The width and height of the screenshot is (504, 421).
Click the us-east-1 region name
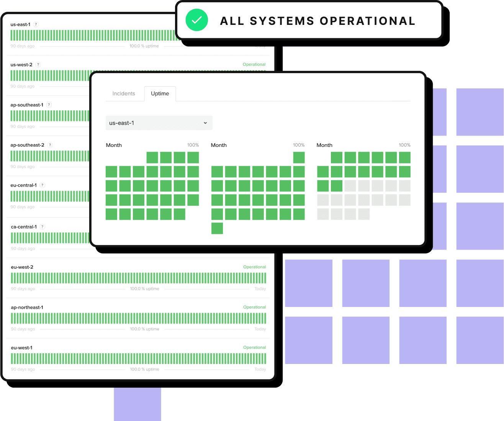click(x=20, y=24)
